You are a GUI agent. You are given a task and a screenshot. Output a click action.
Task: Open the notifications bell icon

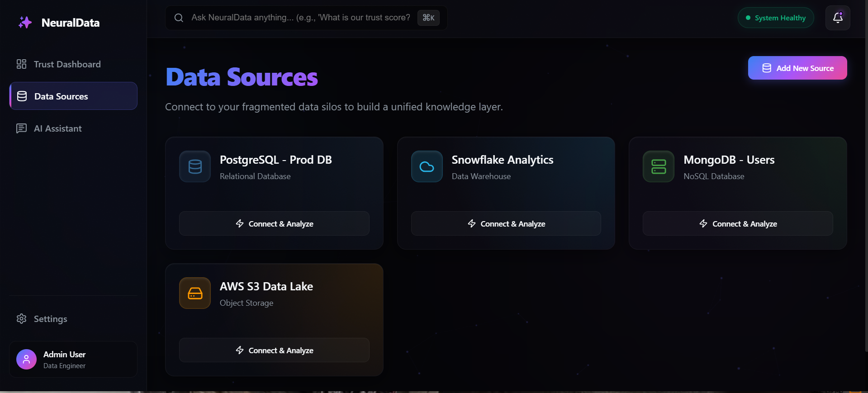[x=837, y=18]
